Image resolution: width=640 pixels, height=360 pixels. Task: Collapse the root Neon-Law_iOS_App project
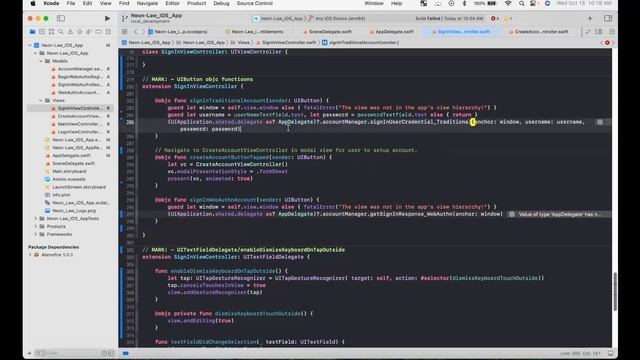pyautogui.click(x=30, y=45)
